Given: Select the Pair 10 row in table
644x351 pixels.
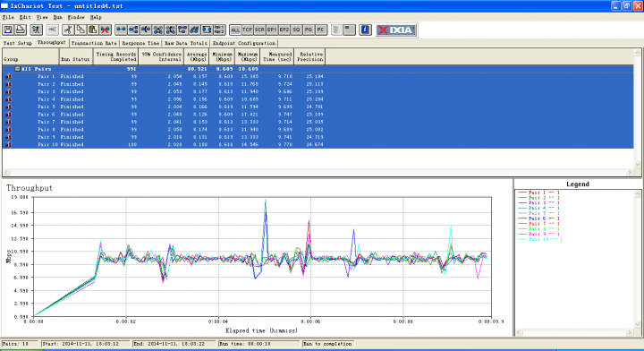Looking at the screenshot, I should [318, 145].
